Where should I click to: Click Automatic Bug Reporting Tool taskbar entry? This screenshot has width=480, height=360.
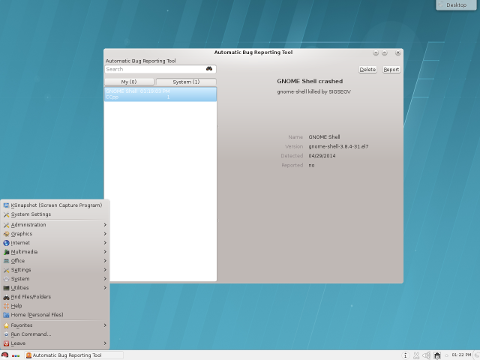(74, 355)
